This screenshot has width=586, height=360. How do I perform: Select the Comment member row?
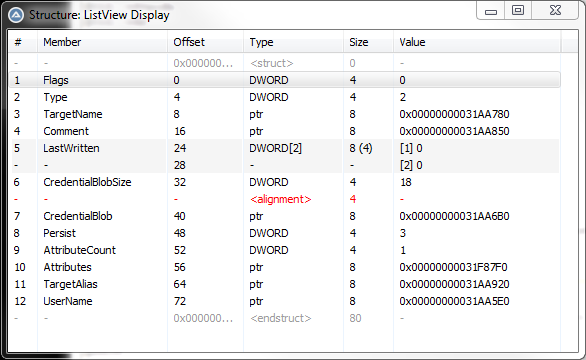284,131
